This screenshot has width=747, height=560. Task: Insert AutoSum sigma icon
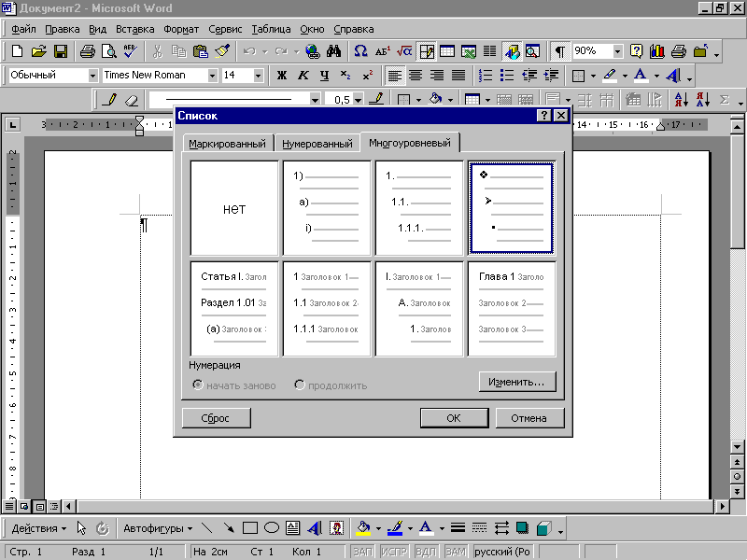coord(725,100)
